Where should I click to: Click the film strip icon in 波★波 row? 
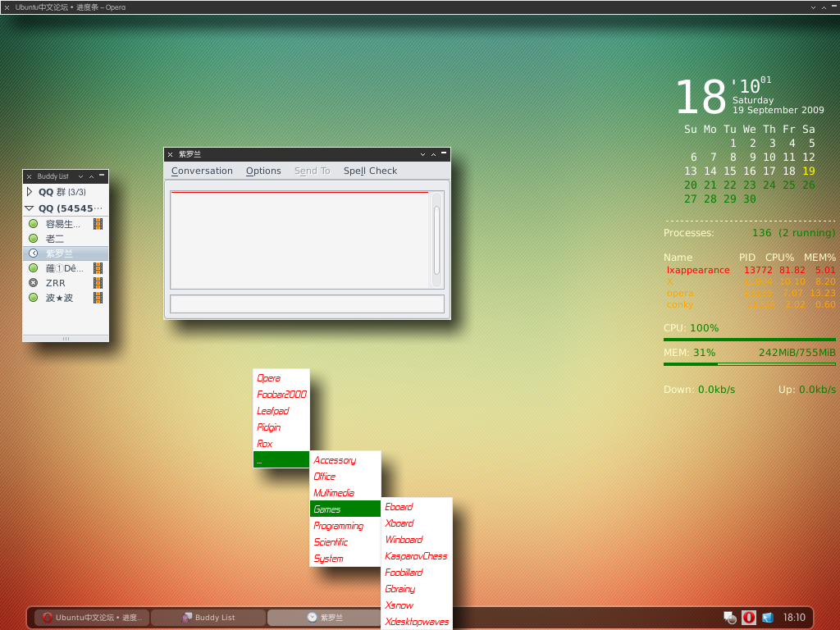pyautogui.click(x=98, y=297)
